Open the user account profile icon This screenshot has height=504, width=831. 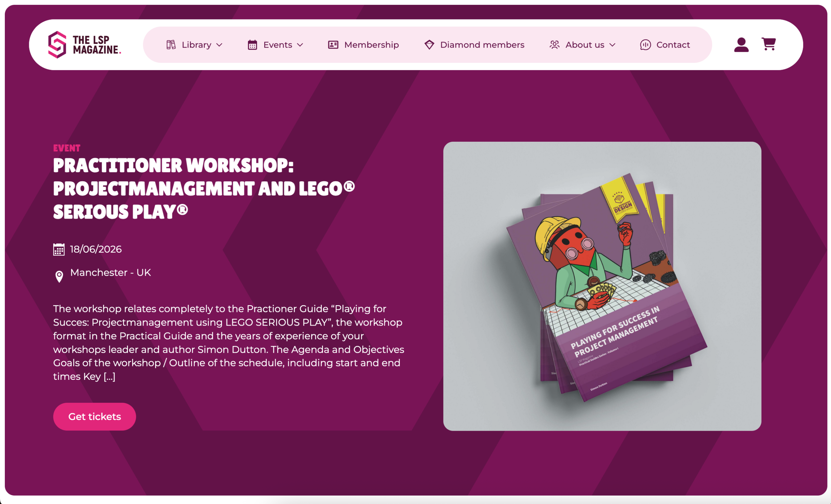(x=741, y=45)
